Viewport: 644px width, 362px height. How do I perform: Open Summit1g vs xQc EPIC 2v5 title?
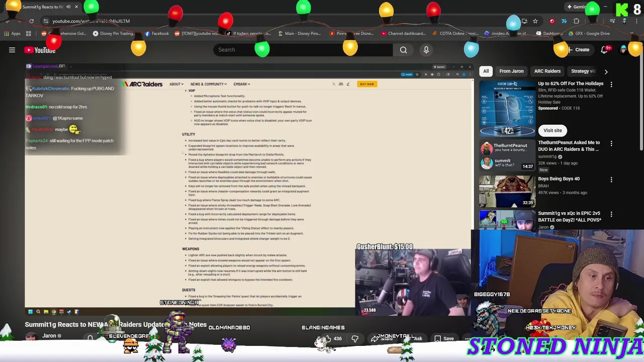[570, 217]
